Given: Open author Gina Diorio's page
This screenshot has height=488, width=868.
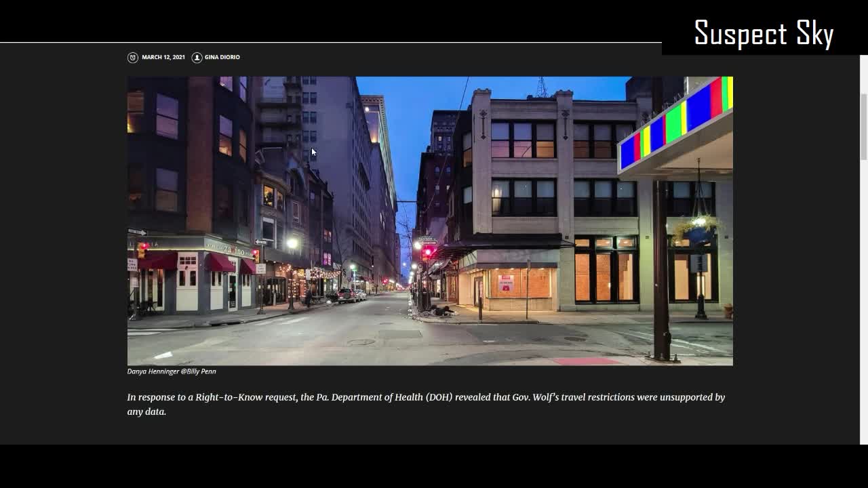Looking at the screenshot, I should pyautogui.click(x=222, y=57).
